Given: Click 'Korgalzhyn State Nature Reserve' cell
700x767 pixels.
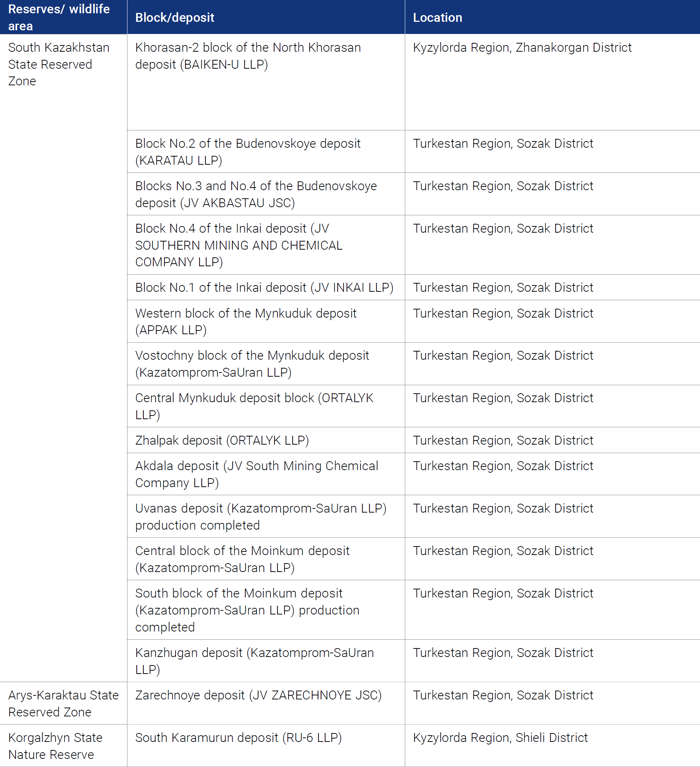Looking at the screenshot, I should tap(63, 746).
